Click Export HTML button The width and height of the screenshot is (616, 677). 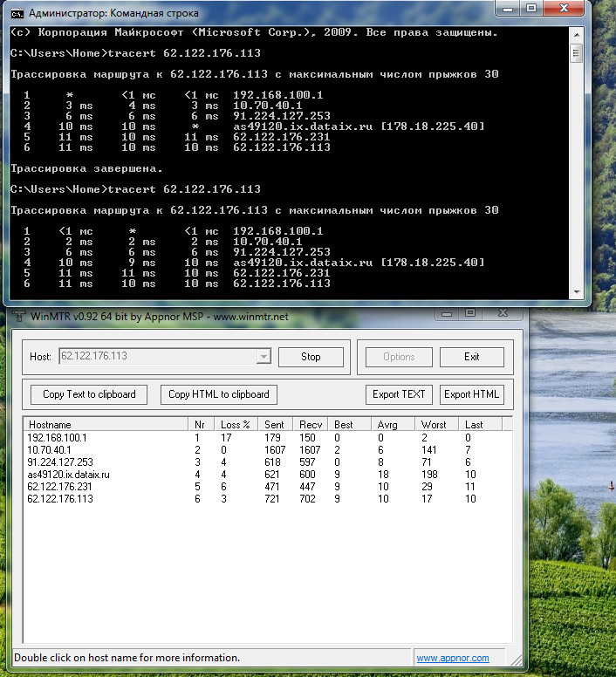[472, 394]
